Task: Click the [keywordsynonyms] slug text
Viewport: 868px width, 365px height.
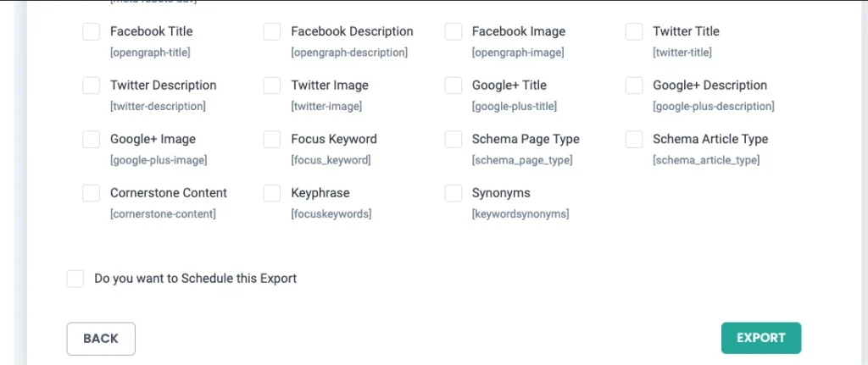Action: [x=520, y=214]
